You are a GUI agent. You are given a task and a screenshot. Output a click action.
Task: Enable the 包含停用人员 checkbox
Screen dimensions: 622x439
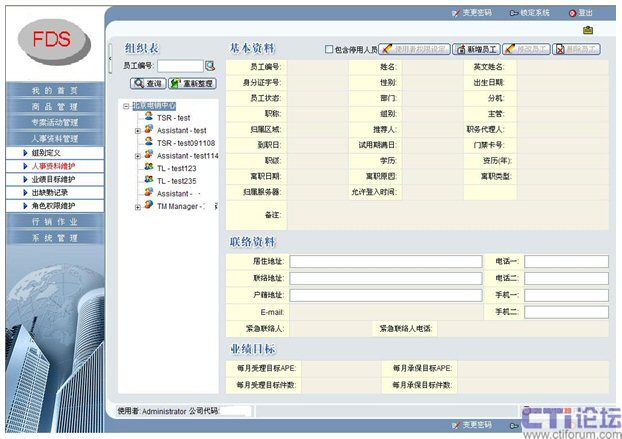click(x=328, y=48)
